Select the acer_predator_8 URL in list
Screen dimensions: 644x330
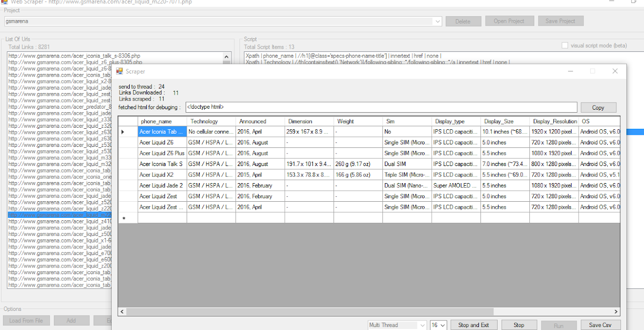(x=60, y=107)
